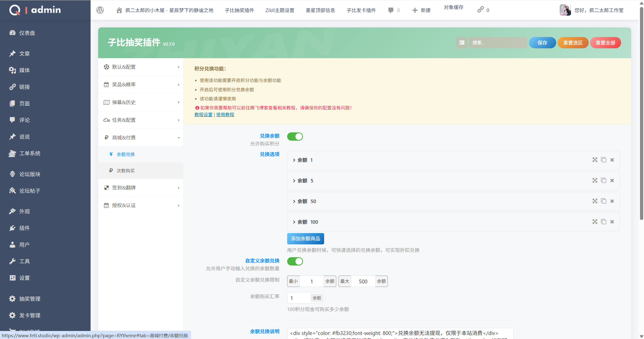Open the 仪表盘 dashboard icon in sidebar
The width and height of the screenshot is (644, 339).
13,33
